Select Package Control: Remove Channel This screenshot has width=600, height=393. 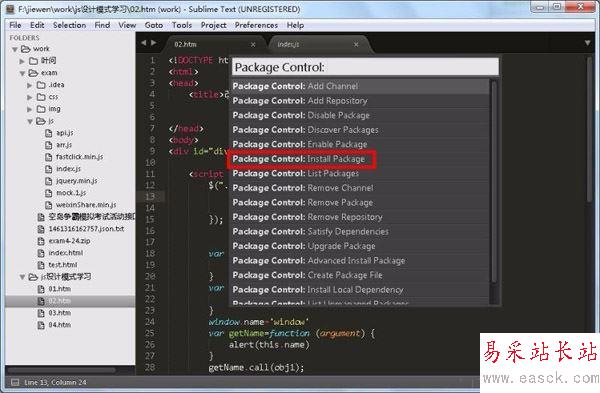pos(360,188)
